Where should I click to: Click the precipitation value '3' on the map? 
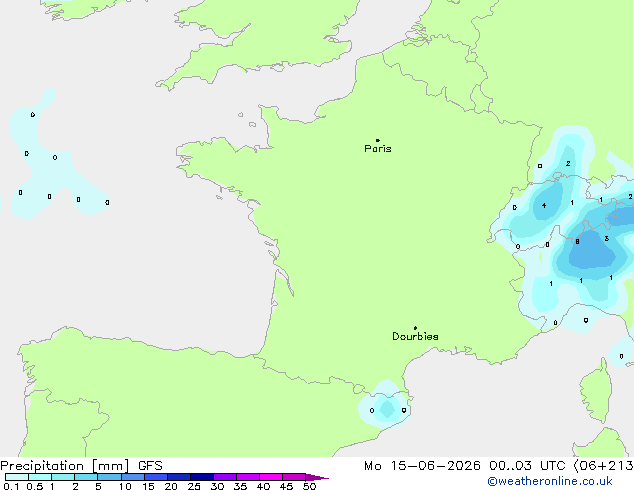point(607,239)
